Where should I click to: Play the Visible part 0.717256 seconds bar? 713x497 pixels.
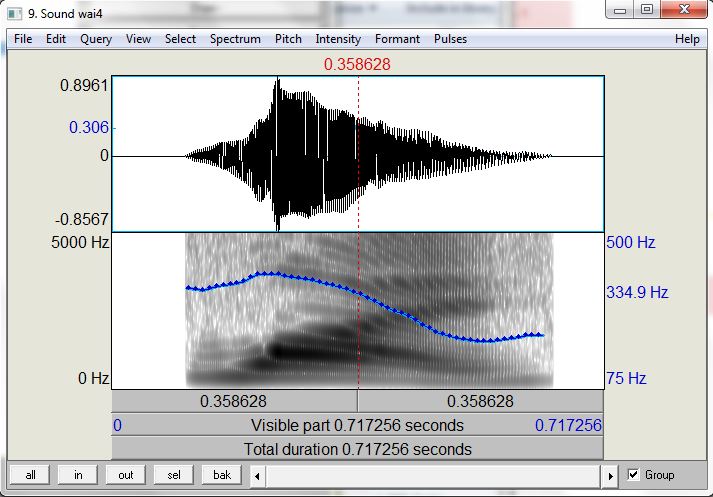[x=357, y=425]
